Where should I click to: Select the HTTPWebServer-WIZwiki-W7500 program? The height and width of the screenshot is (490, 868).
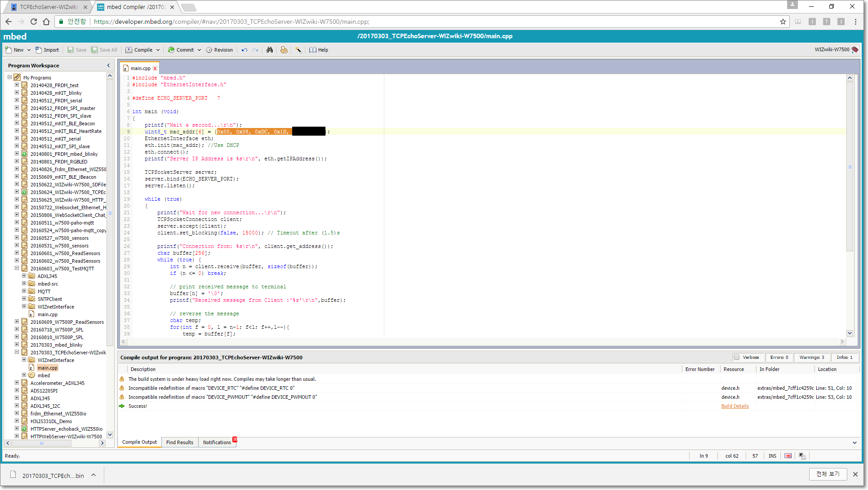[66, 437]
